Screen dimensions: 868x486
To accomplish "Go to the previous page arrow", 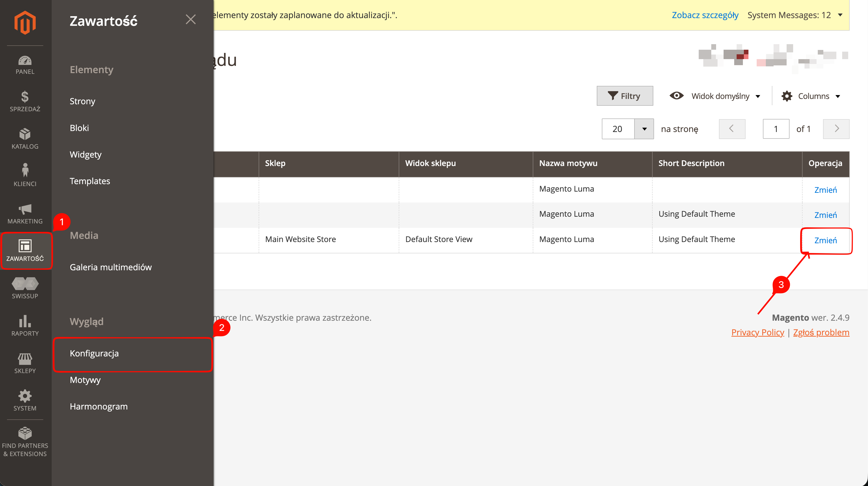I will point(732,129).
